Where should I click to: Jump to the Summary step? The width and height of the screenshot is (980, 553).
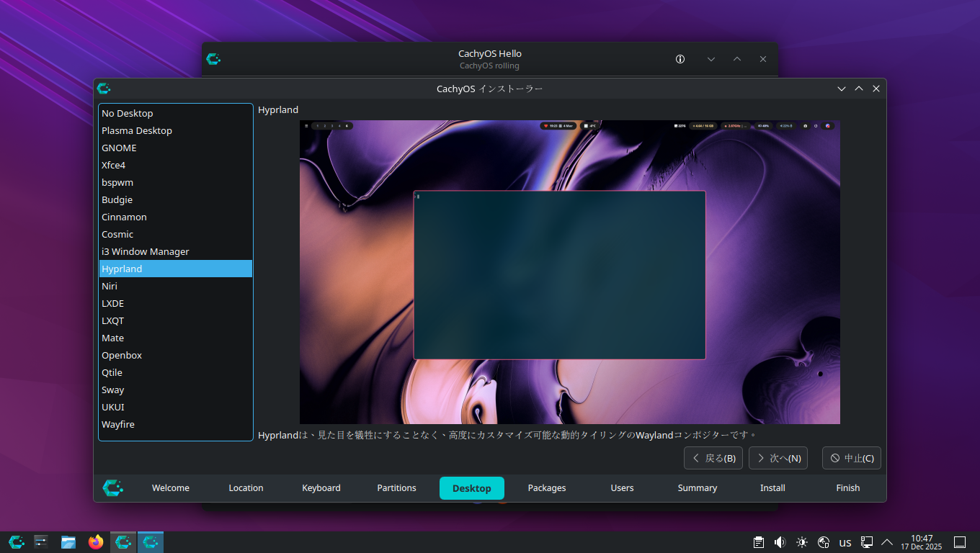(698, 488)
